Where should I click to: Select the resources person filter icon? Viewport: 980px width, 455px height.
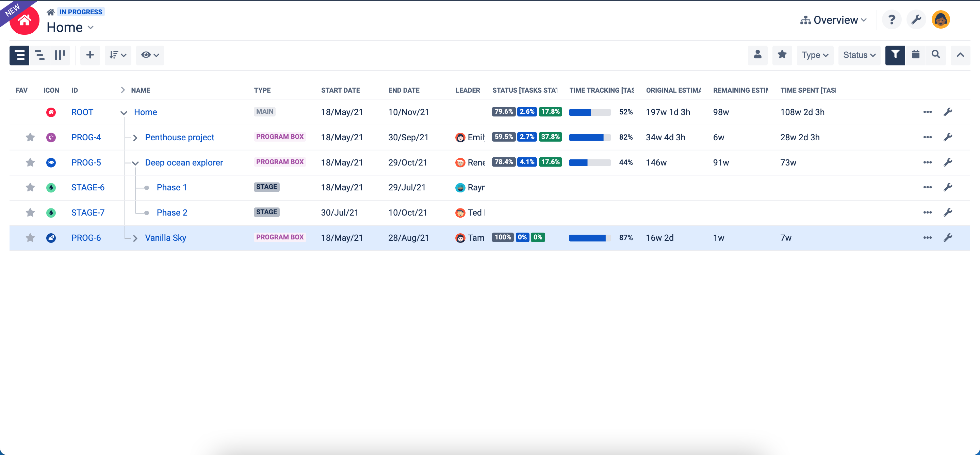pyautogui.click(x=757, y=55)
